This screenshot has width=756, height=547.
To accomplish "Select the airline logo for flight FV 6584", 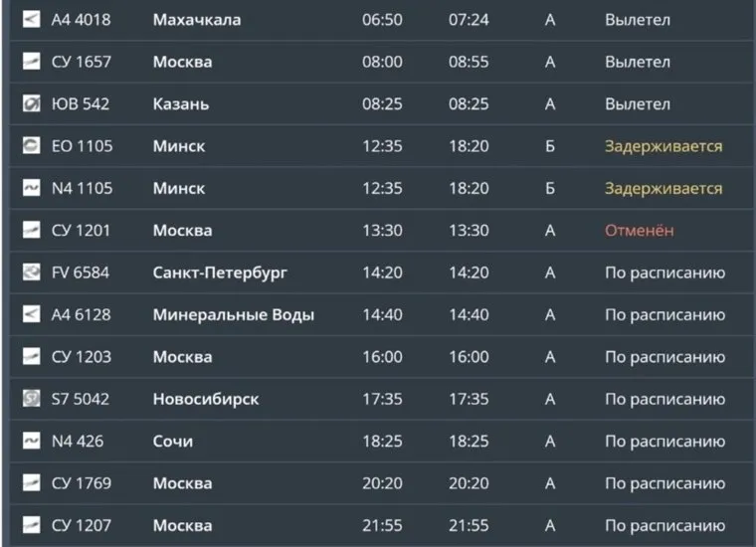I will tap(31, 273).
